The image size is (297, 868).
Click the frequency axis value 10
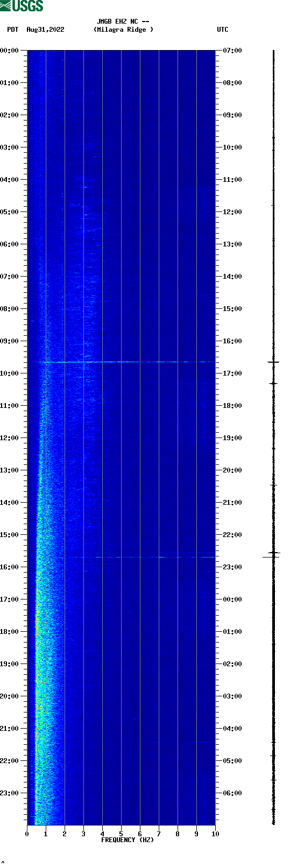point(215,834)
